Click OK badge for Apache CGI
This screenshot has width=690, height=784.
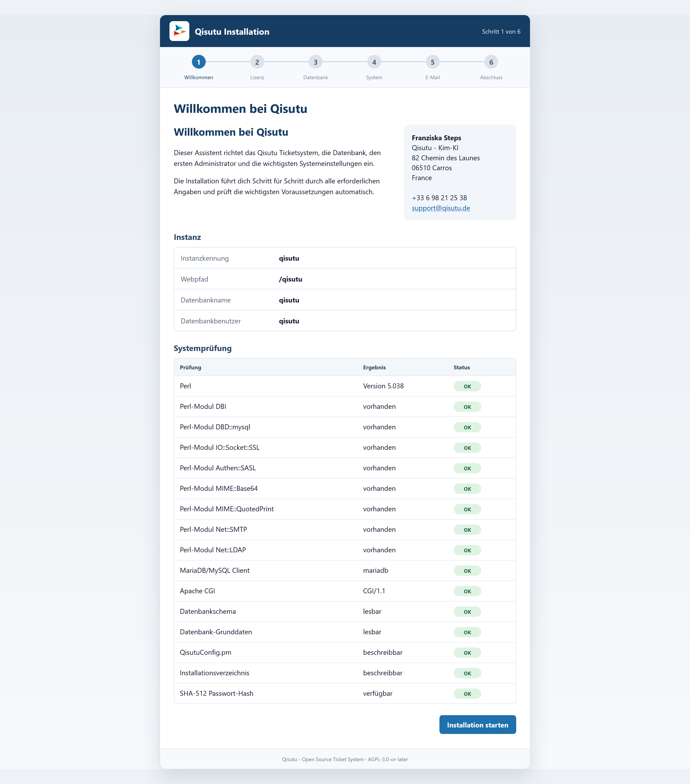[x=467, y=591]
